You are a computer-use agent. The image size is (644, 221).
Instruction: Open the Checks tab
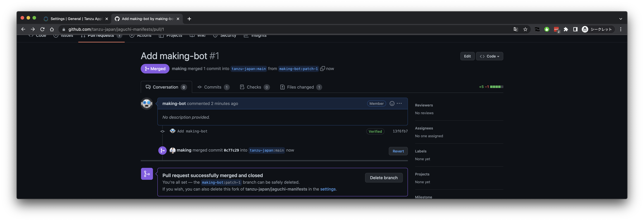click(254, 87)
